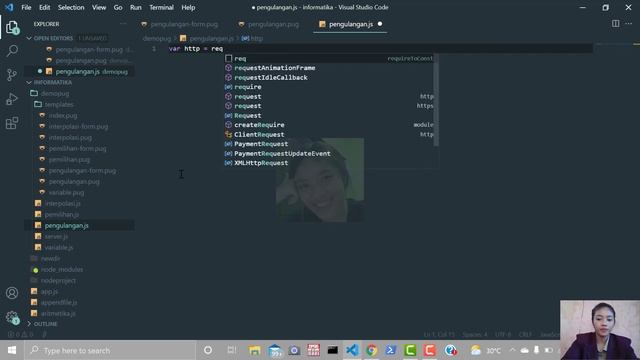Expand the nodeproject folder
Viewport: 640px width, 360px height.
tap(58, 280)
